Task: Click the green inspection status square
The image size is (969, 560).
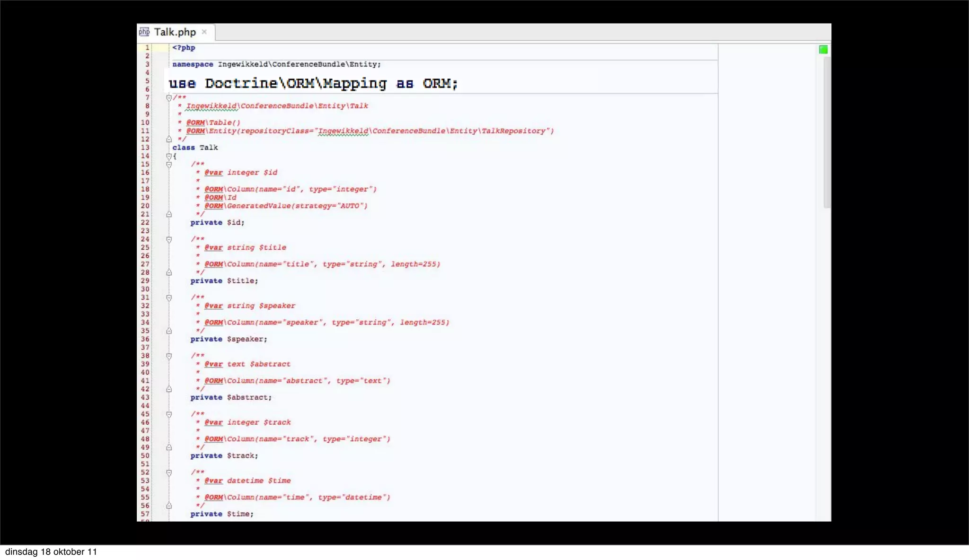Action: pyautogui.click(x=823, y=50)
